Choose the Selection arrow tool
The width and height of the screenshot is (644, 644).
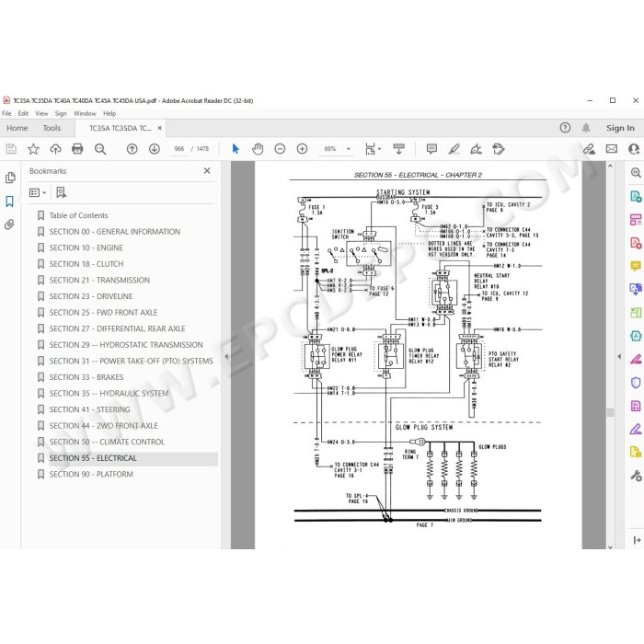click(x=236, y=149)
